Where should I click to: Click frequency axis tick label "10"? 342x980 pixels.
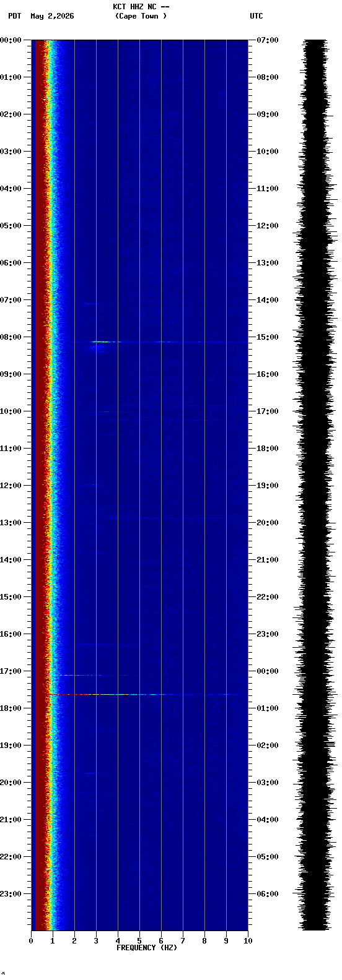click(248, 941)
